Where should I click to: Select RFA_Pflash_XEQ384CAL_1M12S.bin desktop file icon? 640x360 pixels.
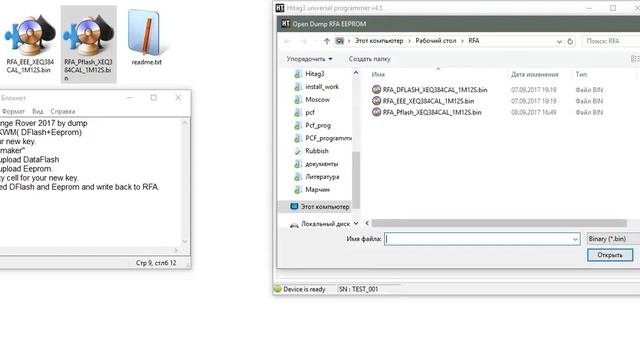[88, 45]
